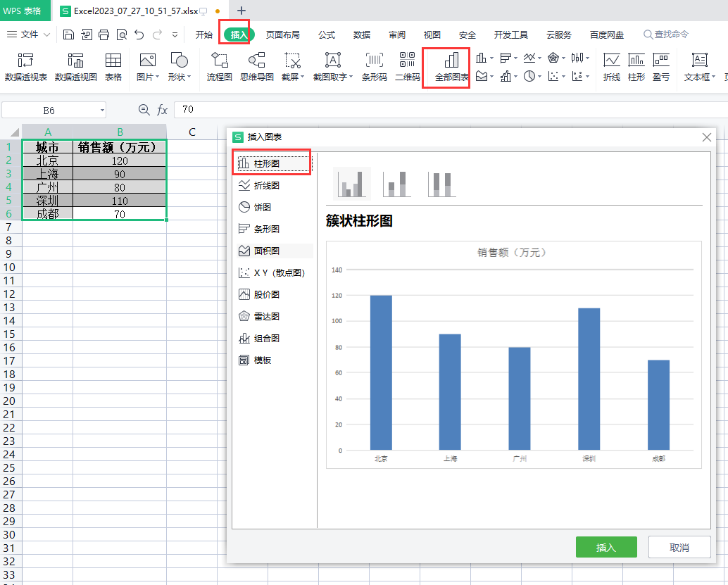Select 条形图 in the chart type list
Image resolution: width=728 pixels, height=585 pixels.
click(x=273, y=229)
